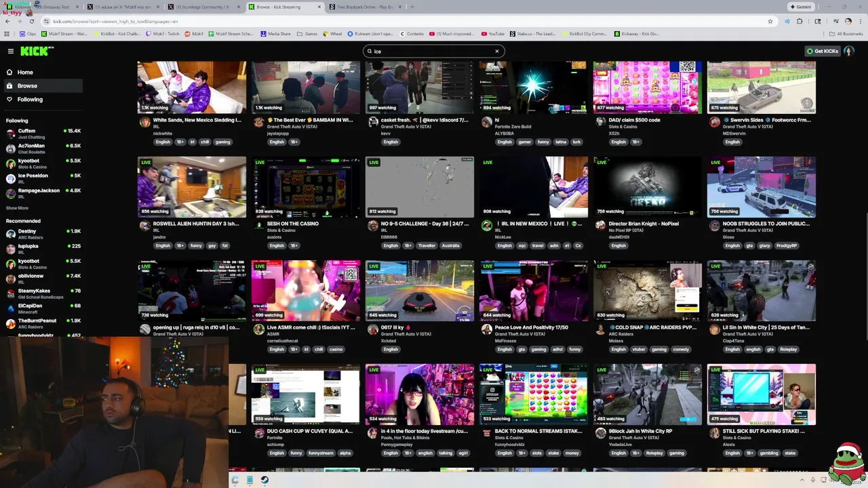Open Ac7ionMan channel in Following list
The image size is (868, 488).
[x=42, y=148]
